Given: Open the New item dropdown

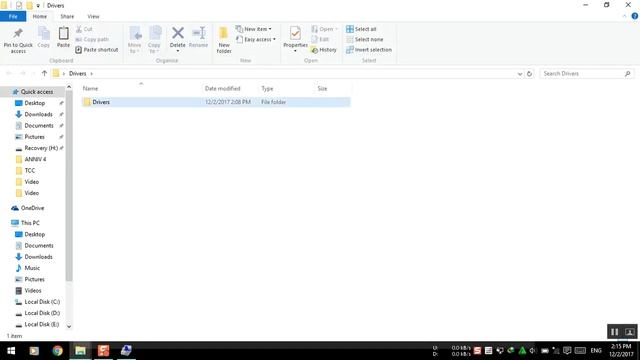Looking at the screenshot, I should (254, 29).
